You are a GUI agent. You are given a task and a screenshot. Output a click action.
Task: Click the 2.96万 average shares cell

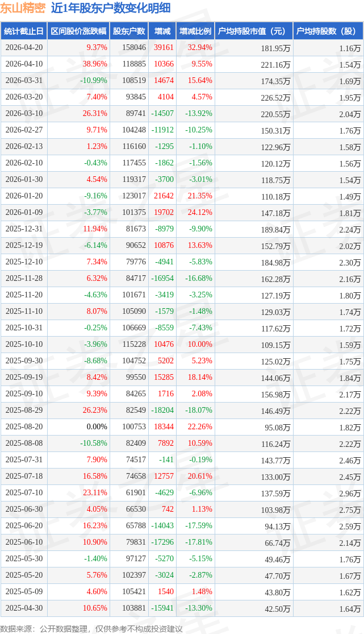(x=349, y=493)
